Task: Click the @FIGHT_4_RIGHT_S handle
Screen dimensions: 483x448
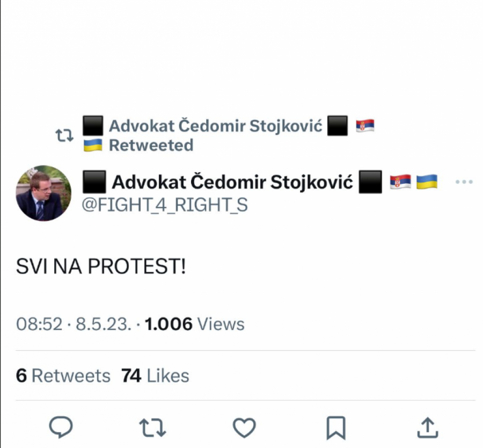Action: click(x=164, y=205)
